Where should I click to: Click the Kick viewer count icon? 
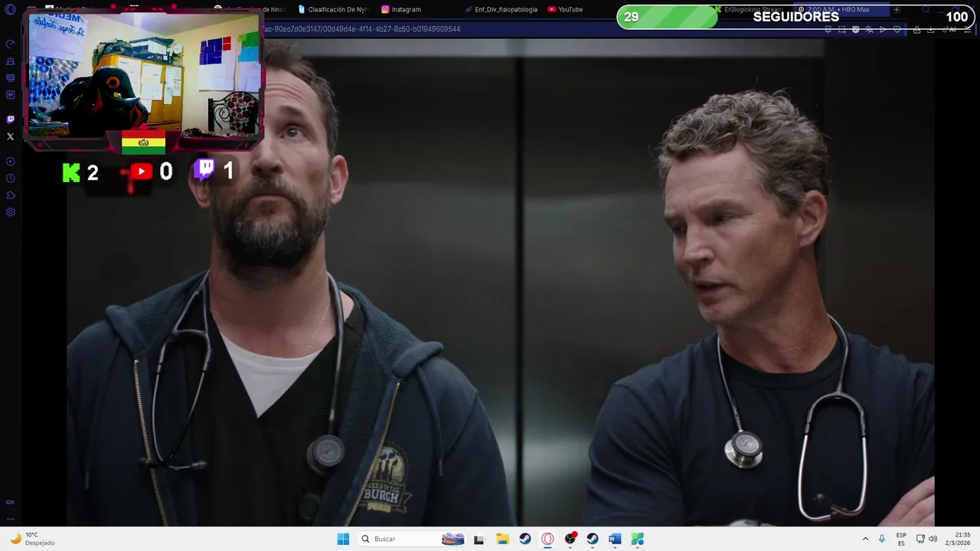(x=71, y=172)
